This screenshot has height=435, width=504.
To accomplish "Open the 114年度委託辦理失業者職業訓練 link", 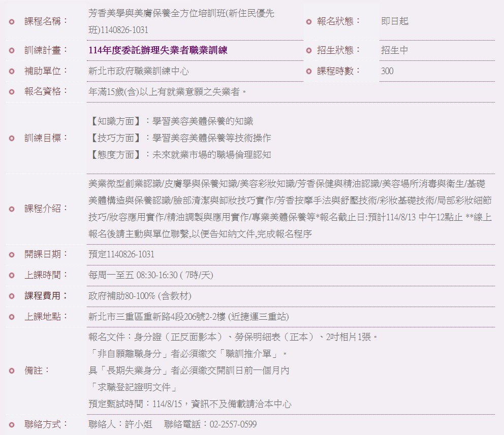I will coord(157,50).
